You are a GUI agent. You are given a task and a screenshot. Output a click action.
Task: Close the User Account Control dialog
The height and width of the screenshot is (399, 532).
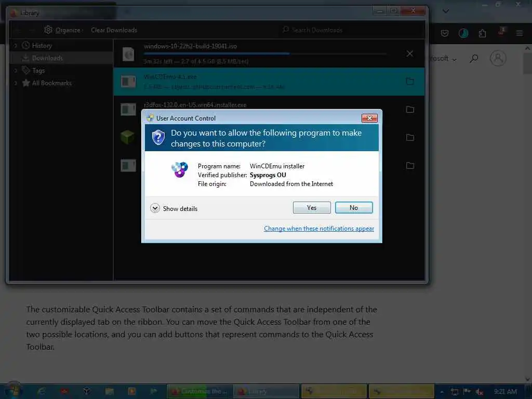[x=369, y=118]
